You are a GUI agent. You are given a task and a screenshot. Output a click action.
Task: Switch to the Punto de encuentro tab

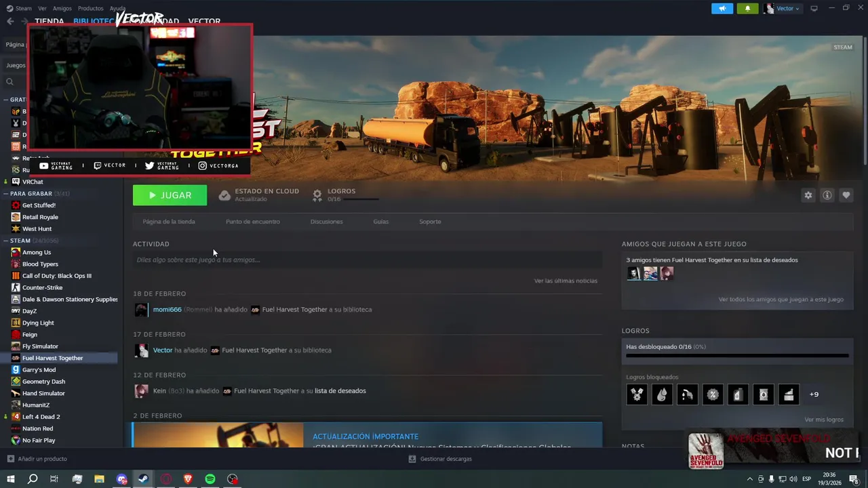(252, 222)
